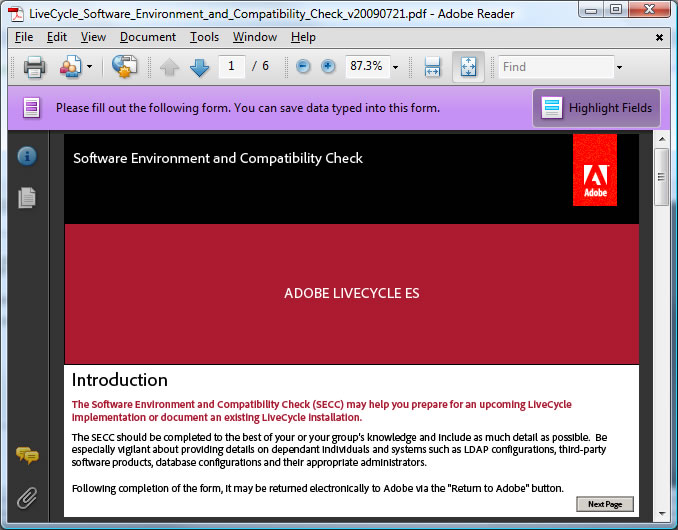Open the blue info panel icon
The width and height of the screenshot is (678, 530).
point(27,156)
